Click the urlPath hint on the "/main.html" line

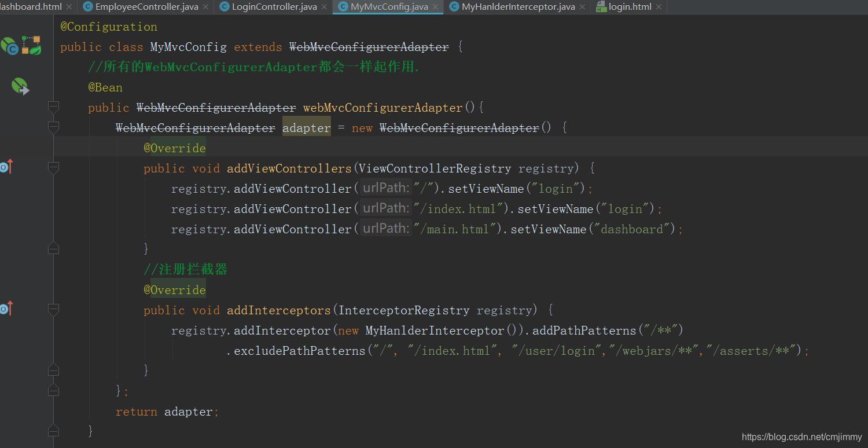pyautogui.click(x=385, y=229)
